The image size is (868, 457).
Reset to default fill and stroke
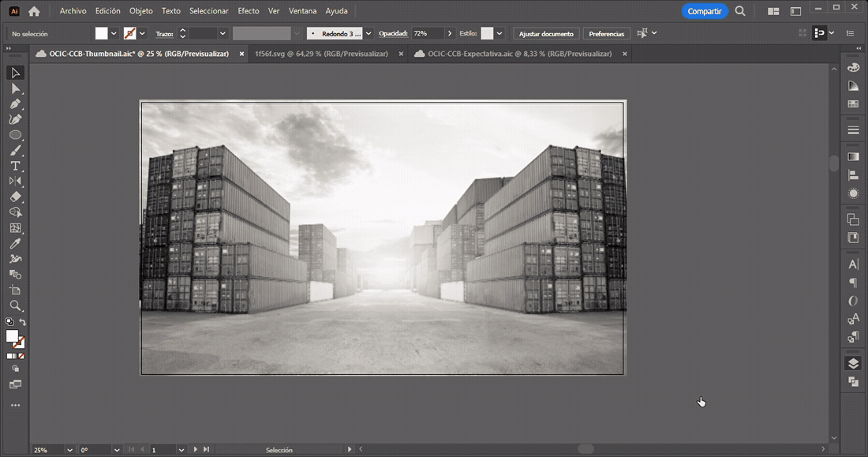click(9, 321)
